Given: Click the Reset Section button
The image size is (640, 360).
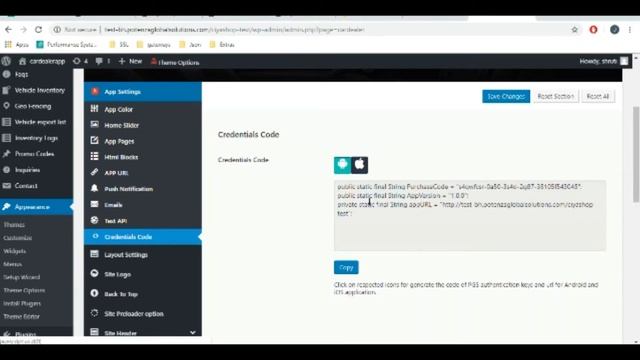Looking at the screenshot, I should (556, 96).
